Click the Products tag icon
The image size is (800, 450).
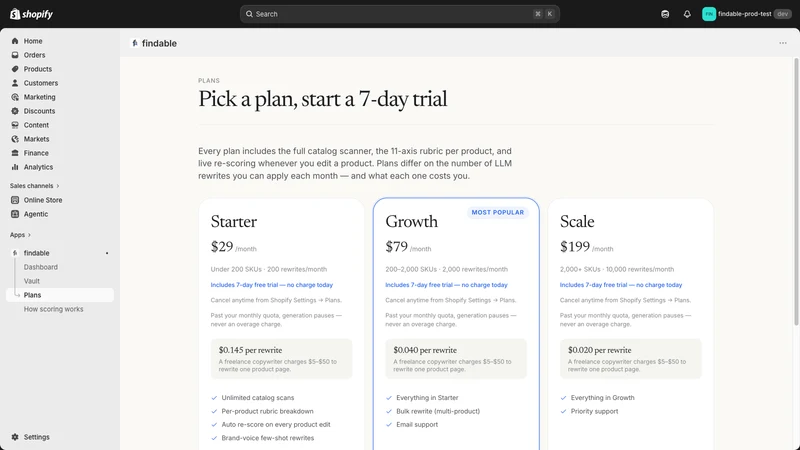tap(15, 69)
